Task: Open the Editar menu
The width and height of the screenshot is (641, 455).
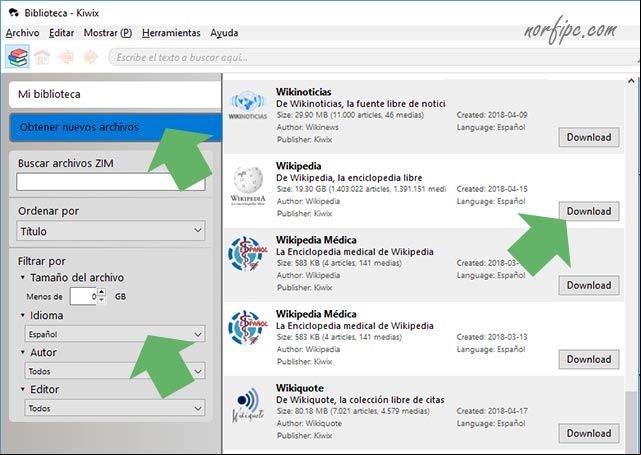Action: [61, 33]
